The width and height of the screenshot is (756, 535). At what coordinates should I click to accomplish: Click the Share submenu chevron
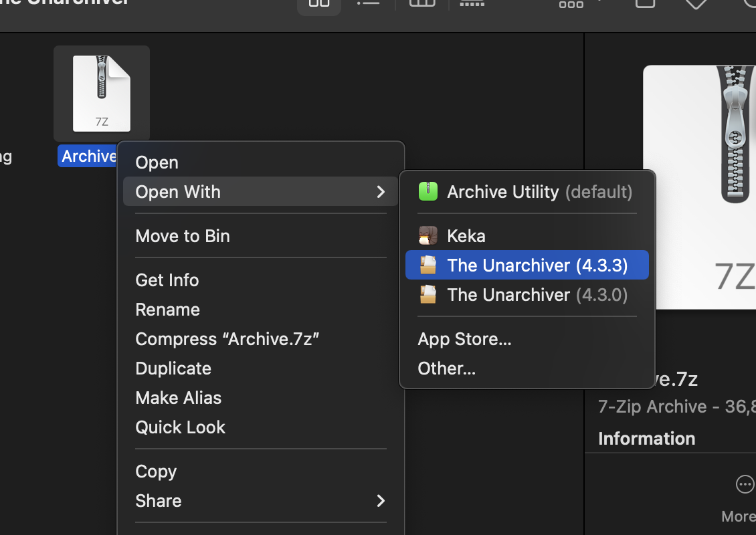coord(381,501)
